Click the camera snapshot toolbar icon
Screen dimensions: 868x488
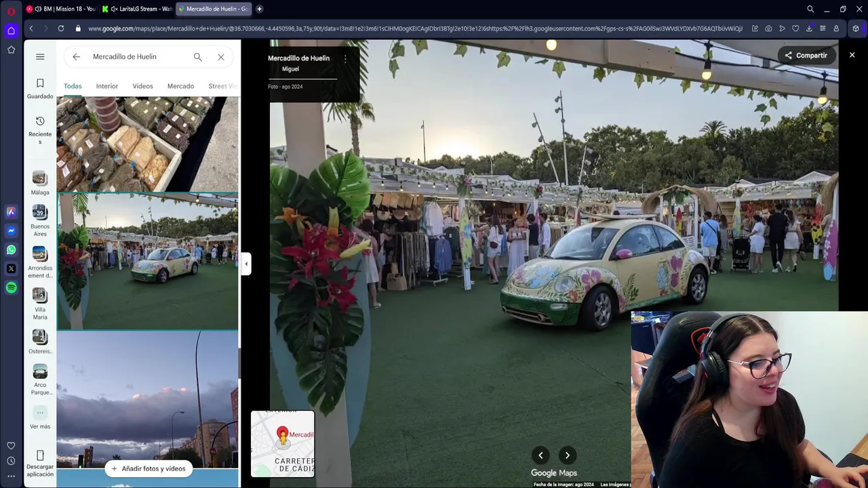tap(768, 28)
